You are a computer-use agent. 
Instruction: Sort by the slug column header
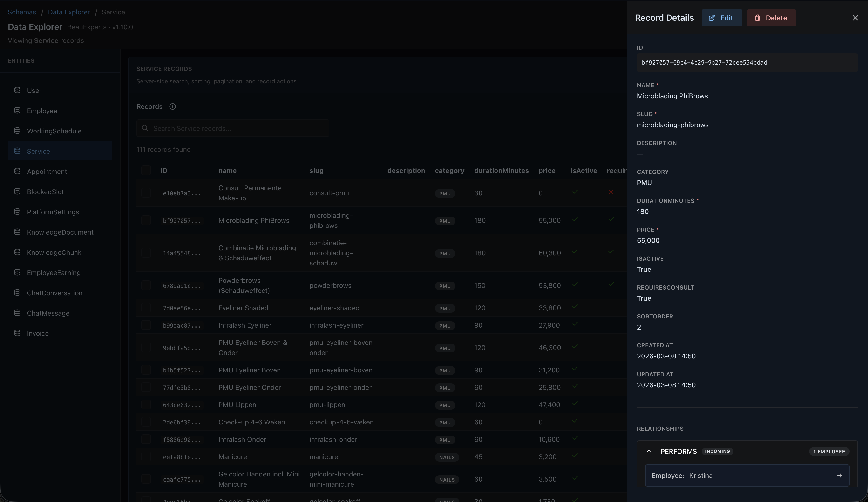coord(316,171)
